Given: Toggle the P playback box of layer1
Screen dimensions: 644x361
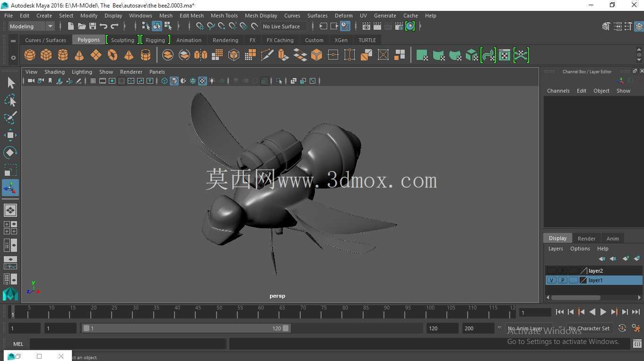Looking at the screenshot, I should click(x=562, y=280).
